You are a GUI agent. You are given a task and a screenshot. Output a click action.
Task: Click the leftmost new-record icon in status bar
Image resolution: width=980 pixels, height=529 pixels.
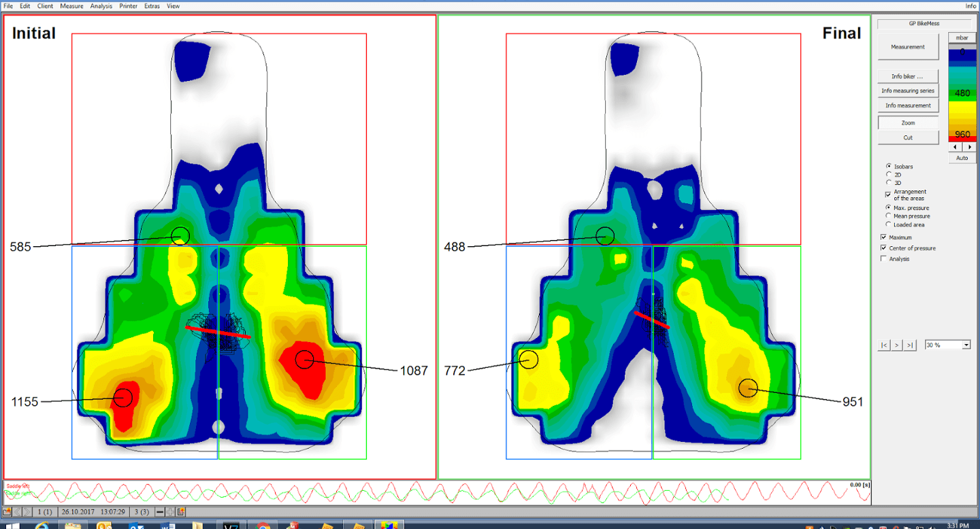point(7,511)
